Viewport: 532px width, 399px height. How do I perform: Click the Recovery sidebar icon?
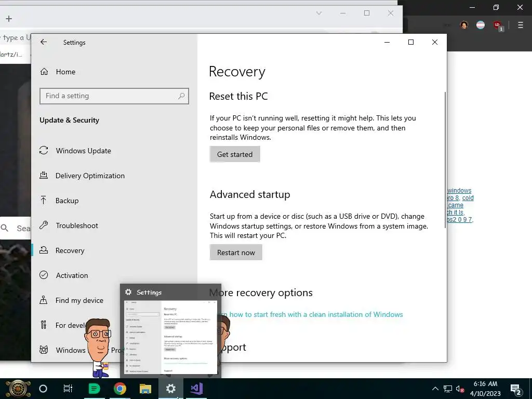click(44, 250)
